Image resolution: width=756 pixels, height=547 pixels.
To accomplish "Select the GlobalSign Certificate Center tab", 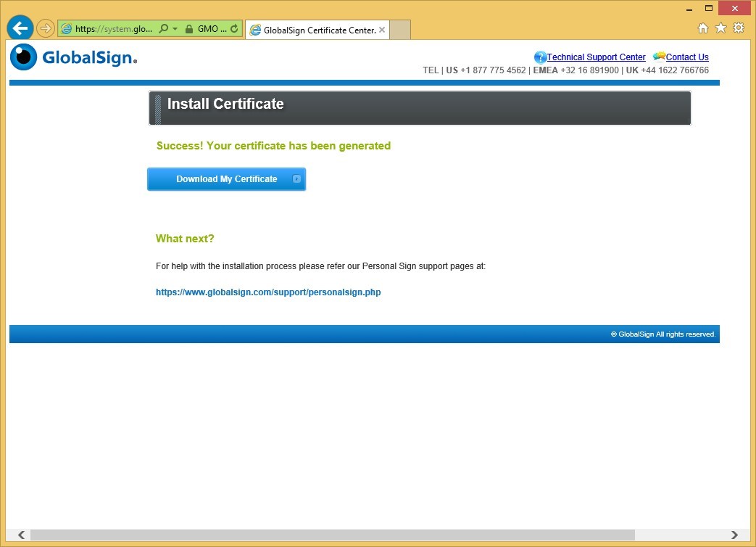I will [x=317, y=30].
